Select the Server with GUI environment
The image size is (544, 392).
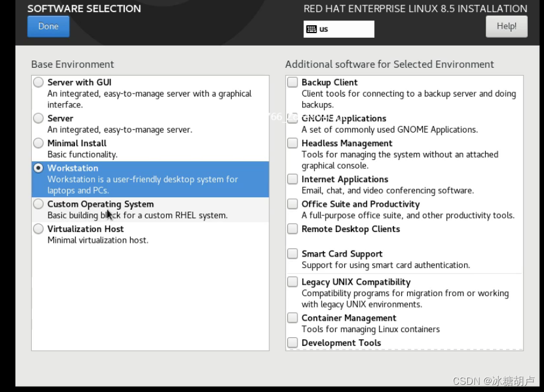coord(38,82)
